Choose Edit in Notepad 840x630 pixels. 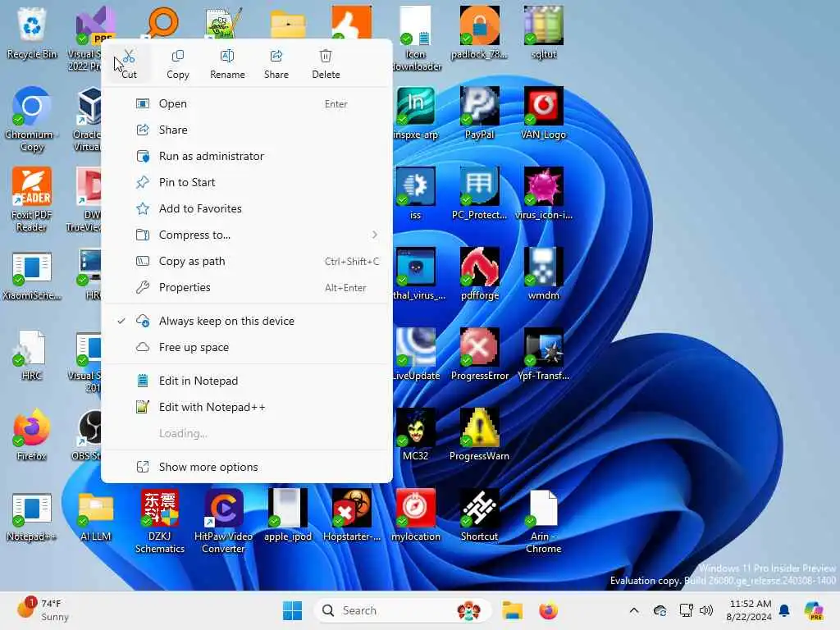pos(247,381)
